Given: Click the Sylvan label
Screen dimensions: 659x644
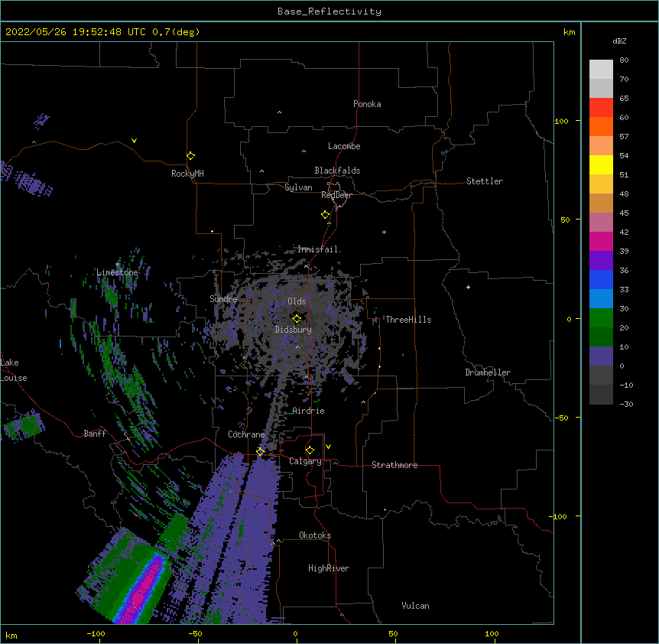Looking at the screenshot, I should click(x=298, y=187).
